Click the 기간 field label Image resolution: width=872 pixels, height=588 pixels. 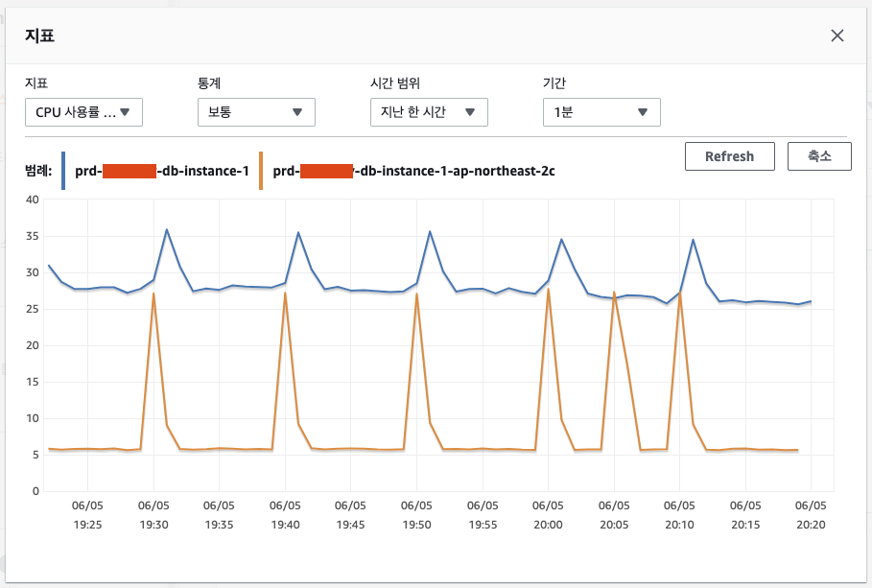click(x=554, y=83)
